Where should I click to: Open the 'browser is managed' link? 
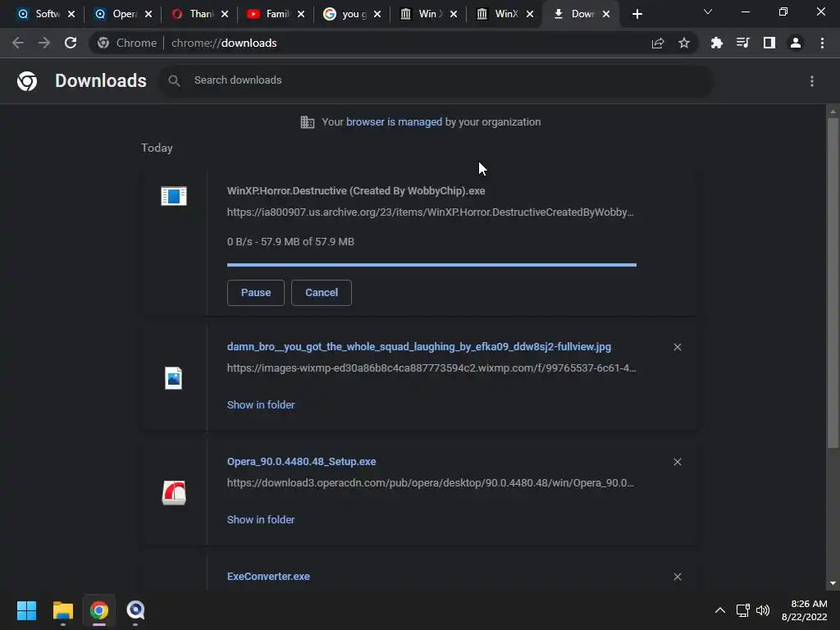click(394, 122)
